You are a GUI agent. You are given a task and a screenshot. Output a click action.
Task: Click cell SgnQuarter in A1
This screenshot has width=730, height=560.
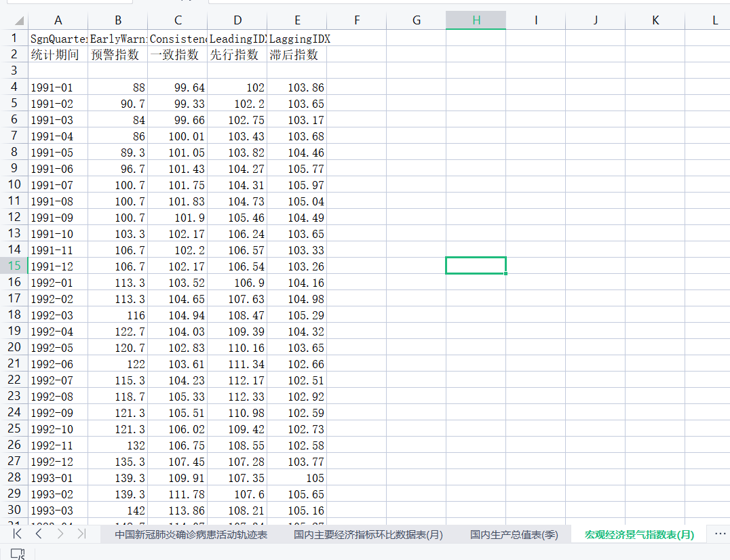pyautogui.click(x=58, y=39)
